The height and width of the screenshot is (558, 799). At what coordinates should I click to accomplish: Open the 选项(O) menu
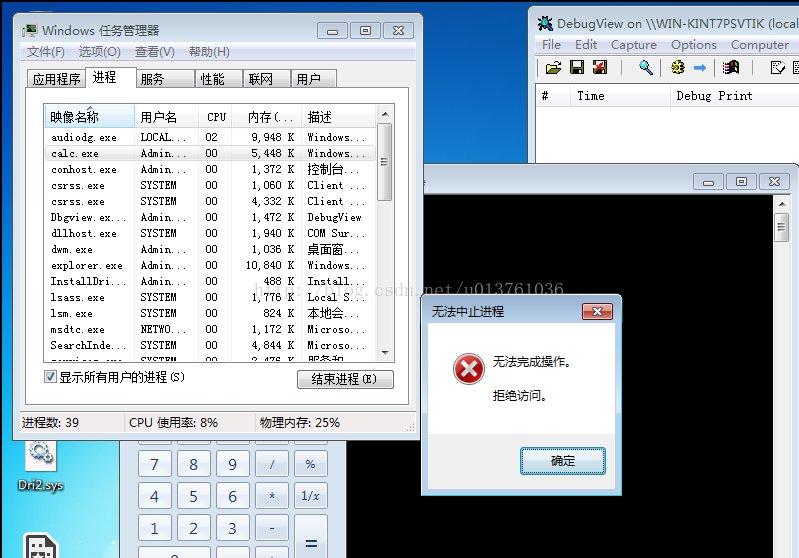pos(99,52)
